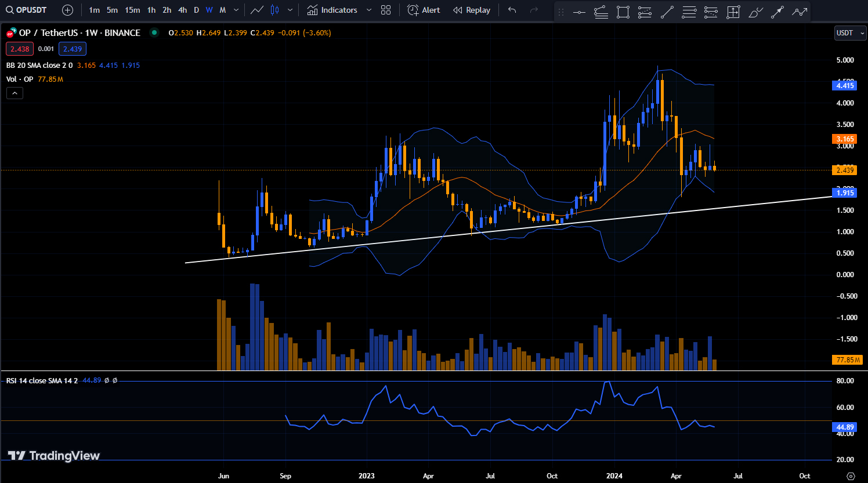Click the OP / TetherUS chart title
The image size is (868, 483).
[x=79, y=33]
